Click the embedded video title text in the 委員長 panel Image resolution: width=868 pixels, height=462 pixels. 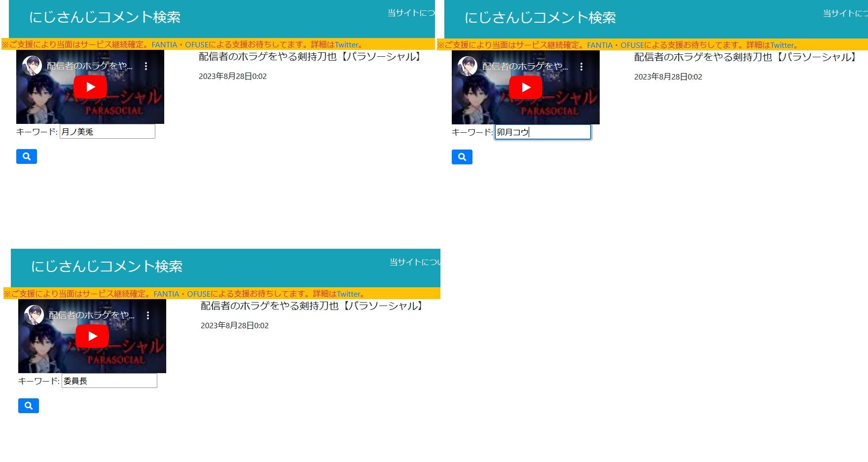92,315
